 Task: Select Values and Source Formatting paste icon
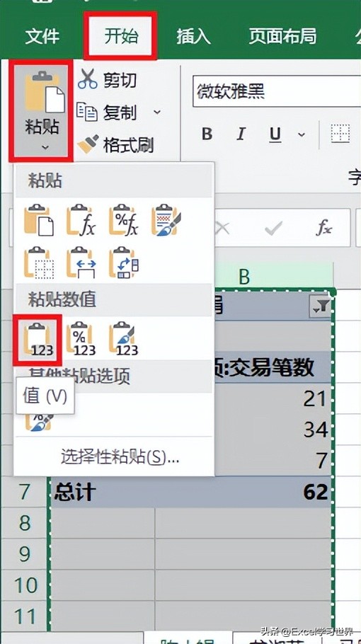[x=124, y=339]
